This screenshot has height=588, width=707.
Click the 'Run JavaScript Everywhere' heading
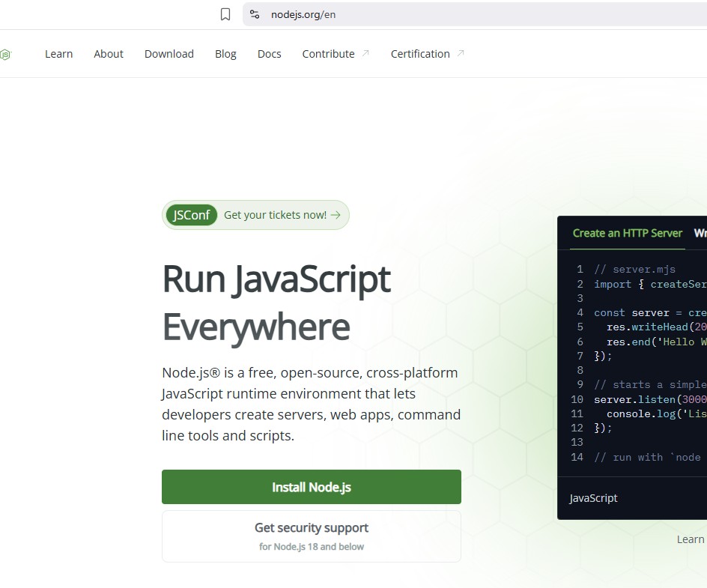pos(276,303)
